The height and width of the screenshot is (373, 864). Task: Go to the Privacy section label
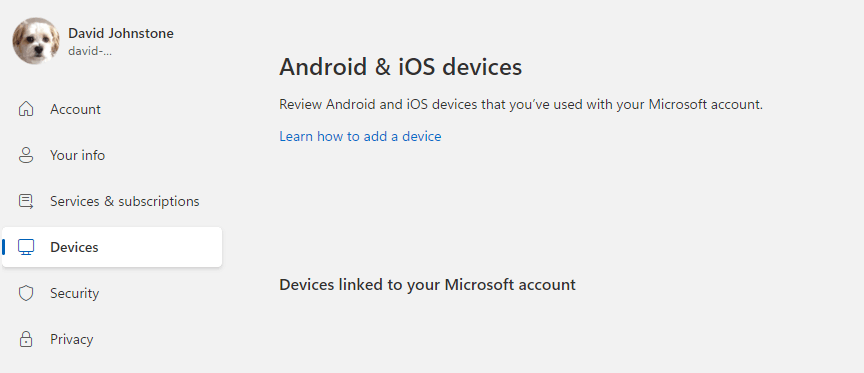72,339
